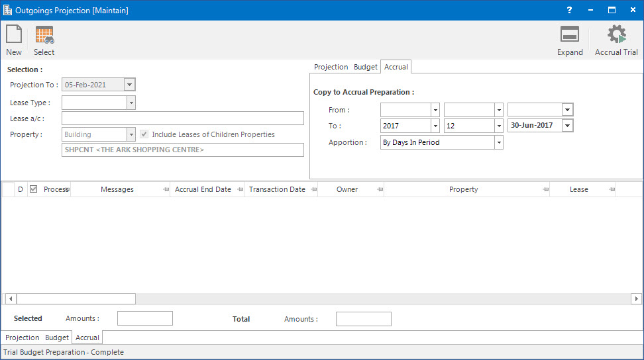Image resolution: width=644 pixels, height=360 pixels.
Task: Switch to the bottom Projection tab
Action: (22, 337)
